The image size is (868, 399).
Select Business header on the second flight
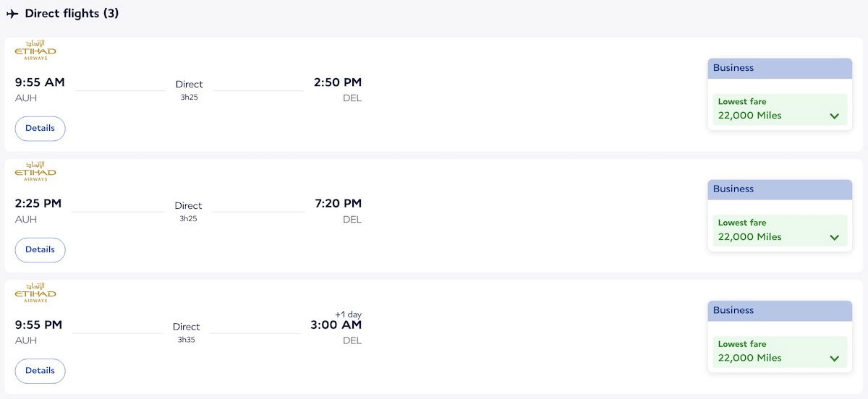coord(780,189)
